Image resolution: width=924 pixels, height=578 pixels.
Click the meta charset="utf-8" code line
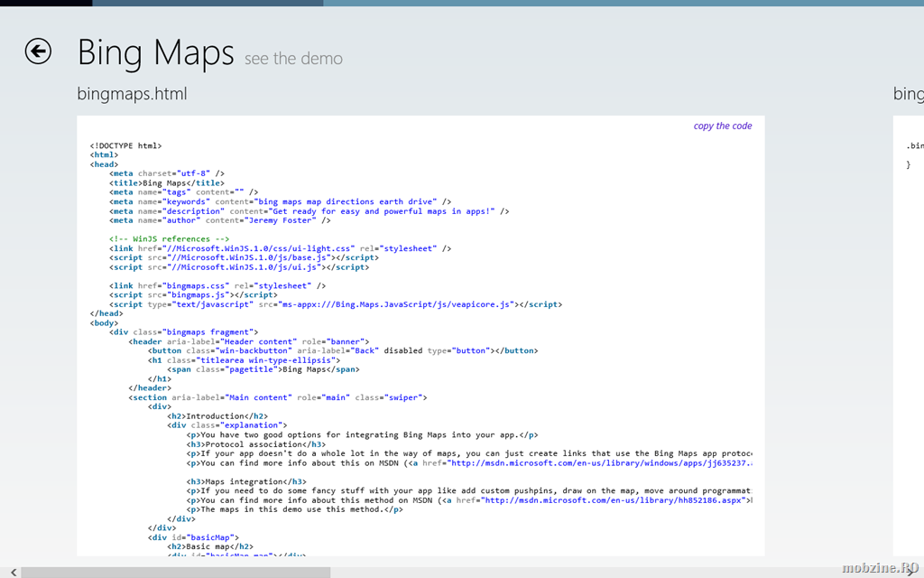point(167,173)
